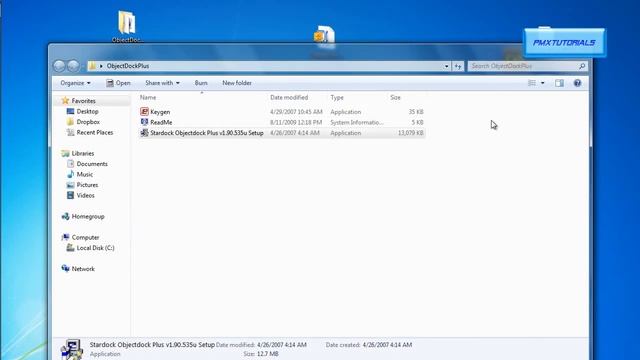Screen dimensions: 640x360
Task: Click the search magnifier icon
Action: [582, 66]
